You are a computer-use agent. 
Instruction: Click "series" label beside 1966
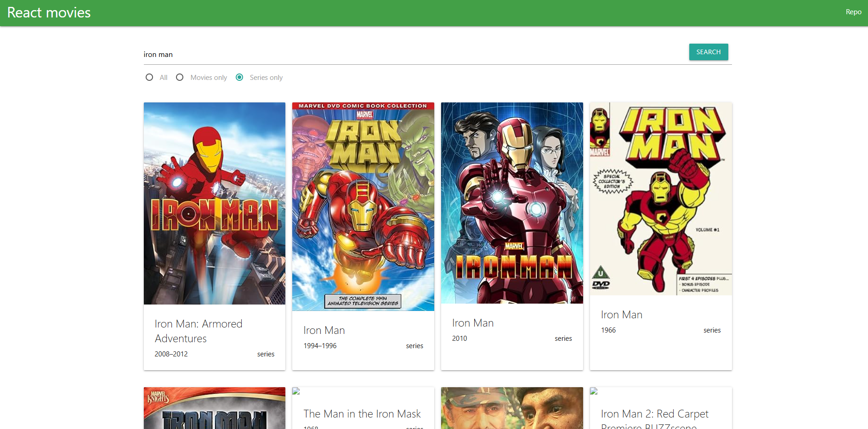click(712, 330)
